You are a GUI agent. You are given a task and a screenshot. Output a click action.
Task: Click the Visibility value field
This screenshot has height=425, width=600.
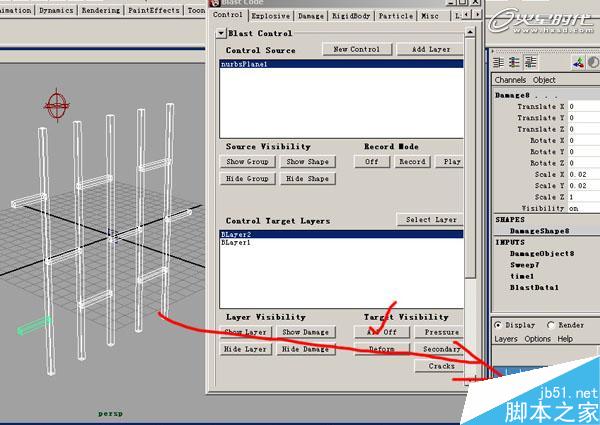tap(584, 208)
